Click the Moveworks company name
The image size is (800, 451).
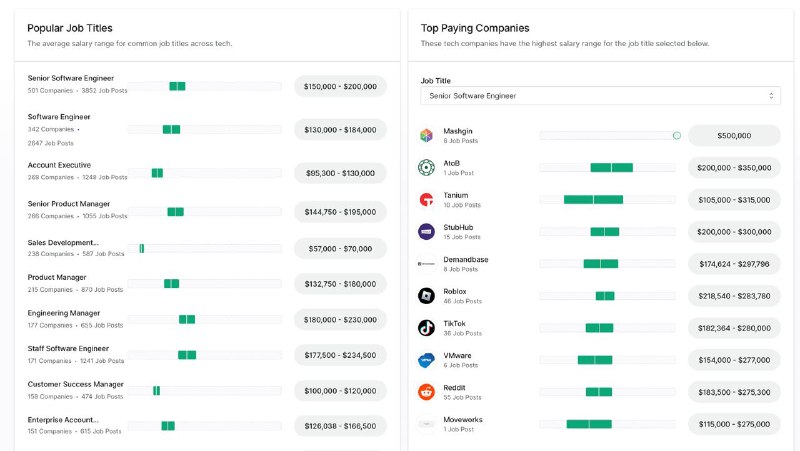coord(464,419)
